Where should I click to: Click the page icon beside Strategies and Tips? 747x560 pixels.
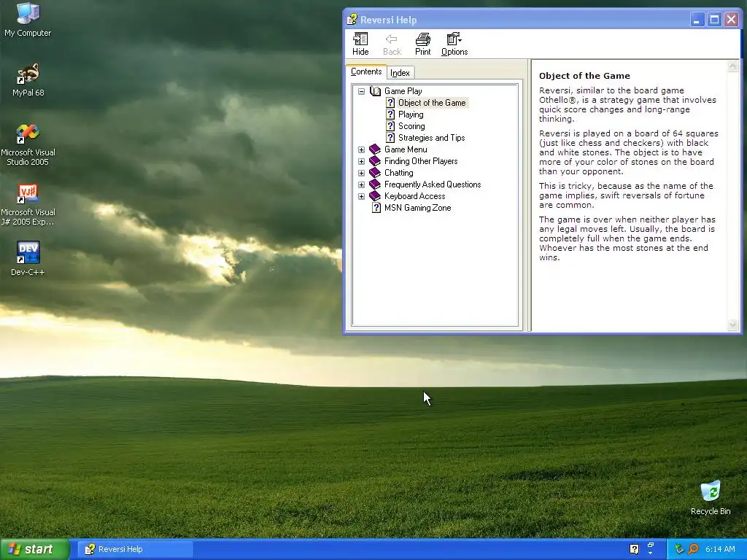click(x=390, y=138)
